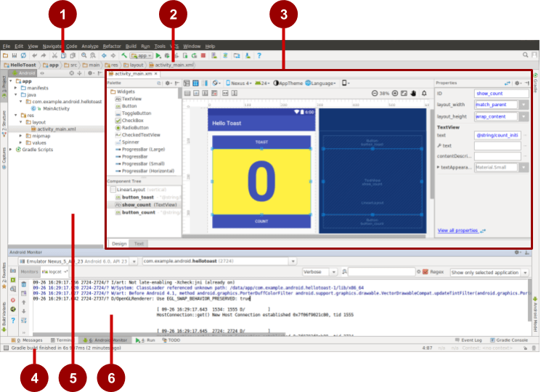Open the Gradle Console button
Screen dimensions: 541x392
point(509,340)
